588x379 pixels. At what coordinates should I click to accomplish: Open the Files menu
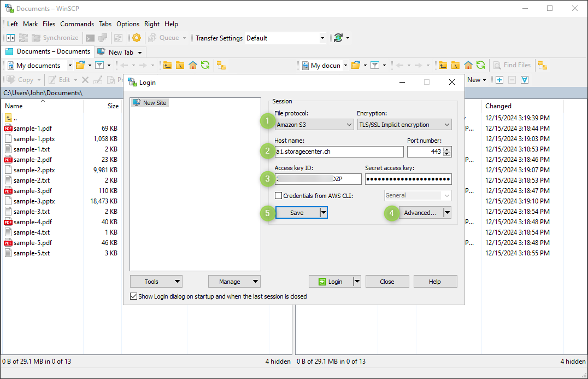[x=49, y=24]
